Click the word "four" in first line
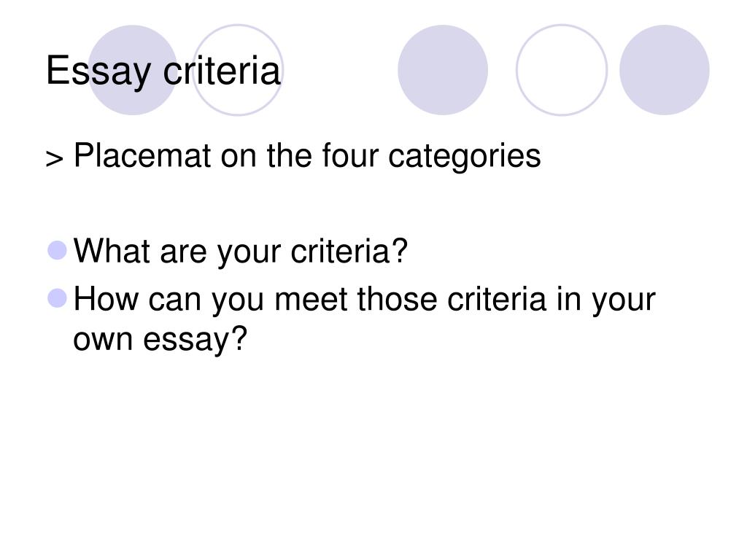The width and height of the screenshot is (747, 560). click(350, 156)
